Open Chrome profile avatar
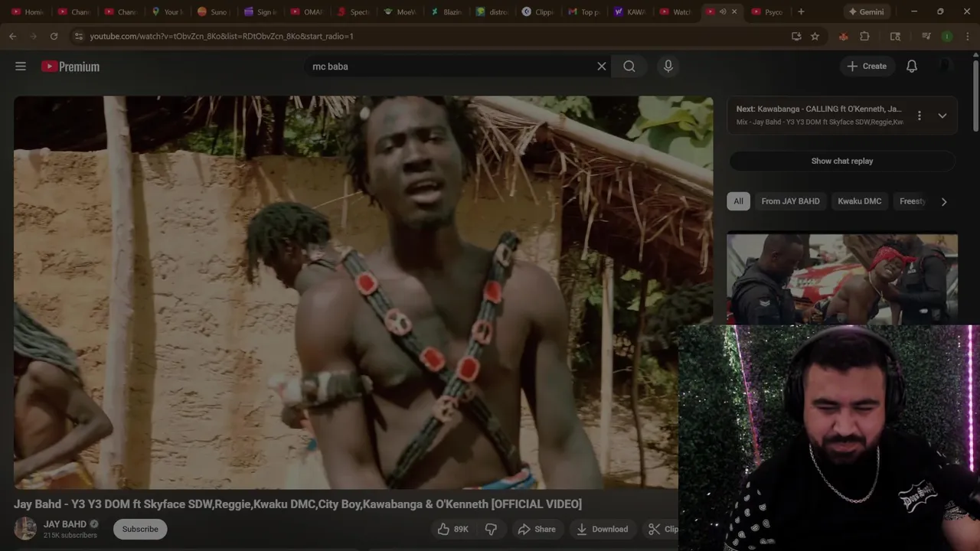This screenshot has height=551, width=980. coord(947,36)
